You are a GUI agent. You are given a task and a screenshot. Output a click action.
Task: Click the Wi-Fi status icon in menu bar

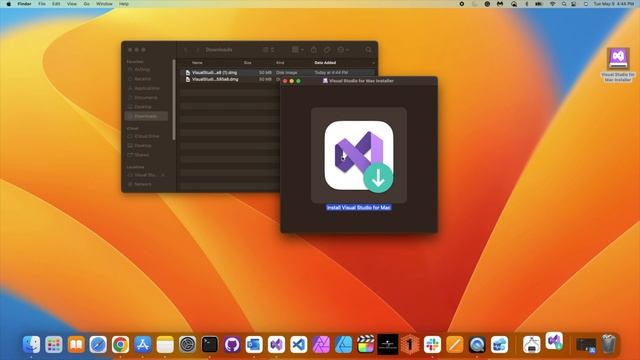(552, 4)
